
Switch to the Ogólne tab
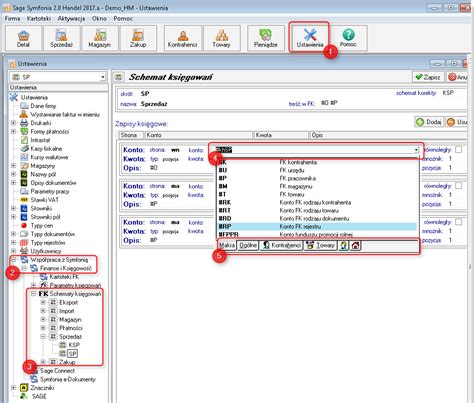click(248, 245)
